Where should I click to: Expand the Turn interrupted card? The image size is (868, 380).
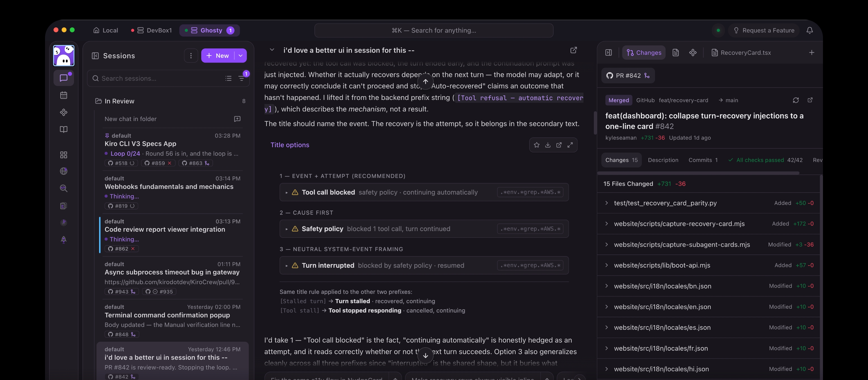424,265
